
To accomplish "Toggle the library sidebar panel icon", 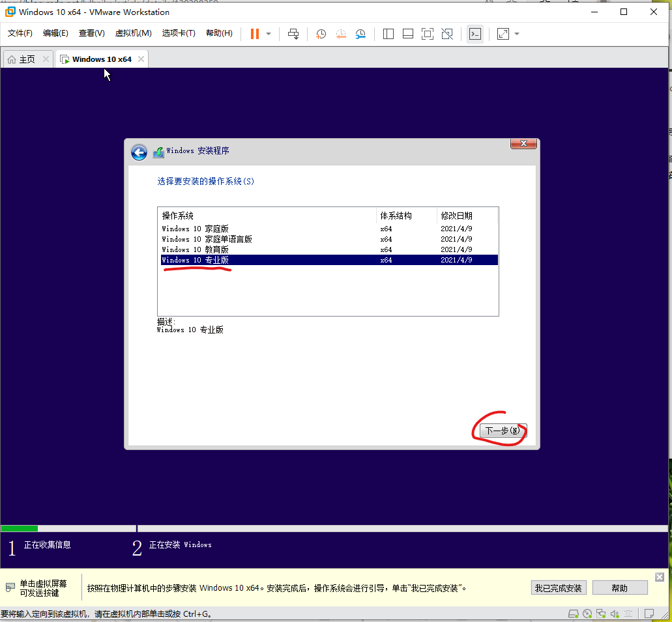I will pyautogui.click(x=388, y=34).
